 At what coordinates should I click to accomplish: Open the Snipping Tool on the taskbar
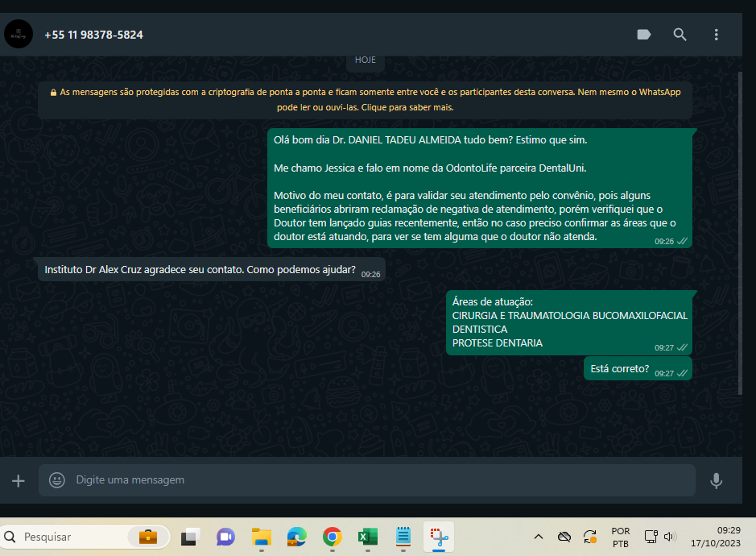point(439,537)
